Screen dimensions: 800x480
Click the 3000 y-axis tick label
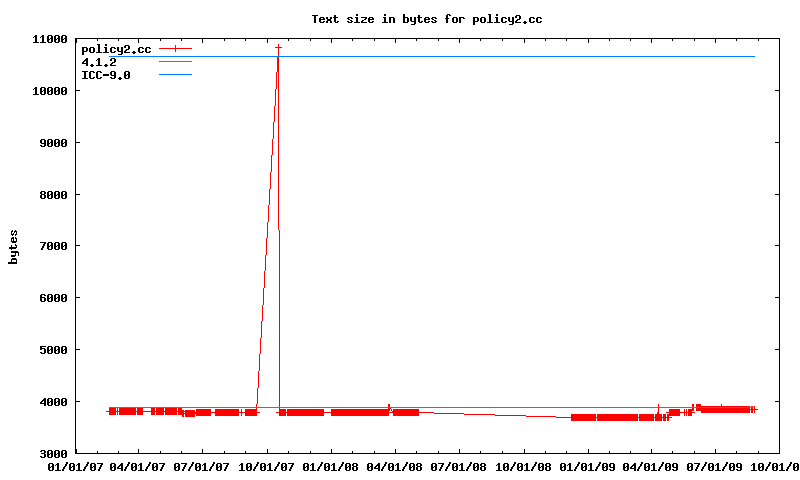click(x=52, y=453)
